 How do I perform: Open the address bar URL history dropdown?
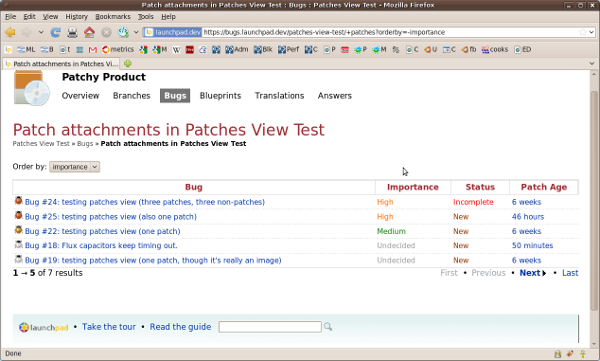click(591, 32)
